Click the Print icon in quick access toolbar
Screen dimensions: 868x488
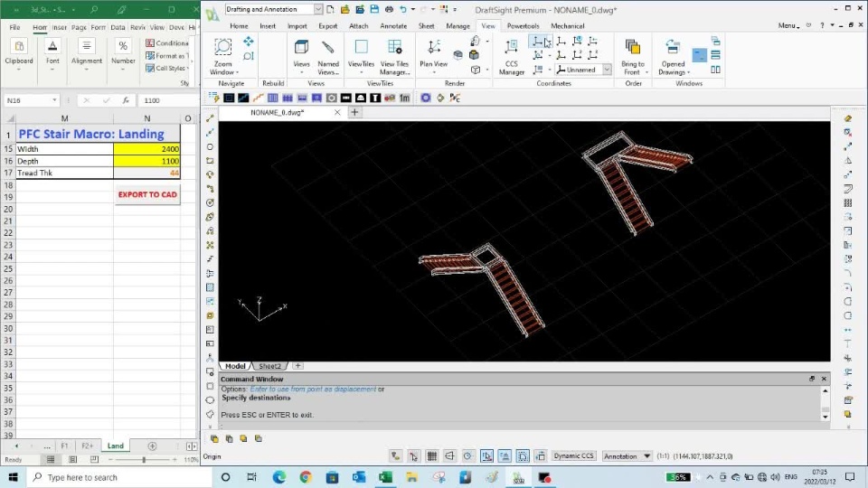pos(389,9)
